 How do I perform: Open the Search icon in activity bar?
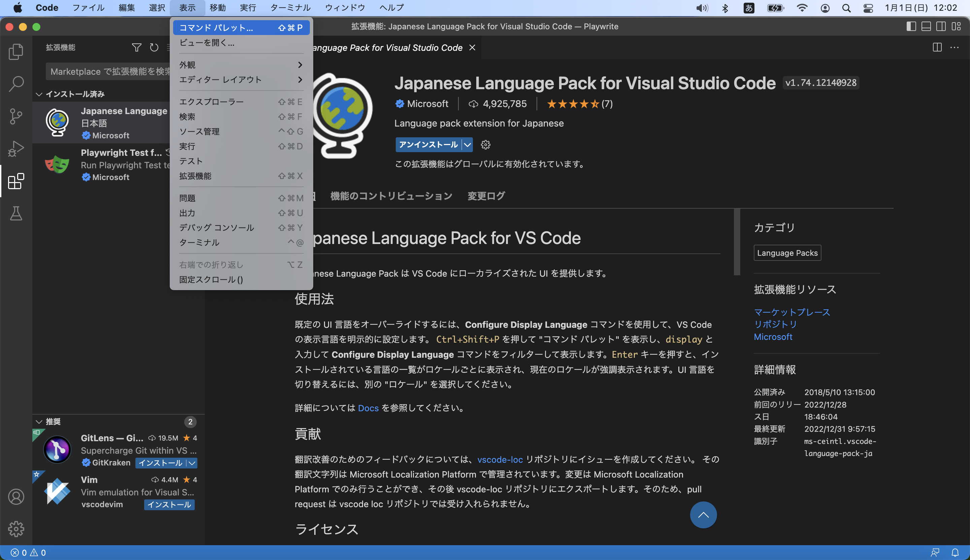16,83
